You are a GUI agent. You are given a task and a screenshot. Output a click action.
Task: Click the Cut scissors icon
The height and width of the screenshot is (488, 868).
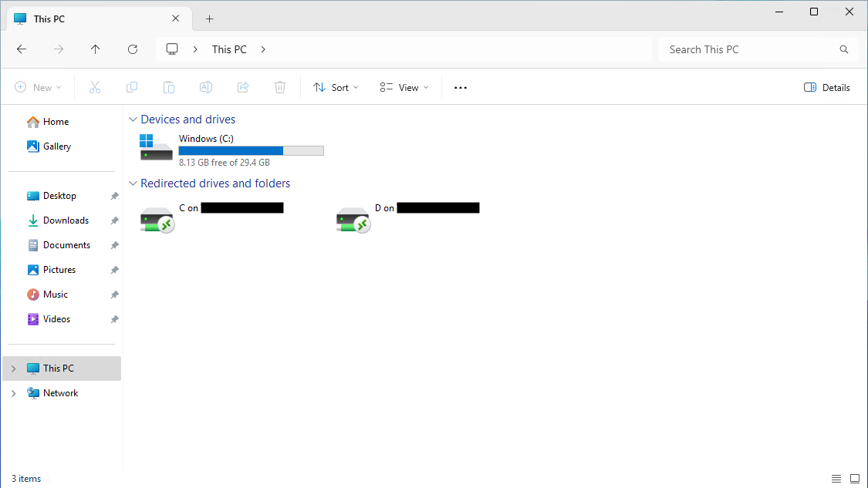coord(95,87)
